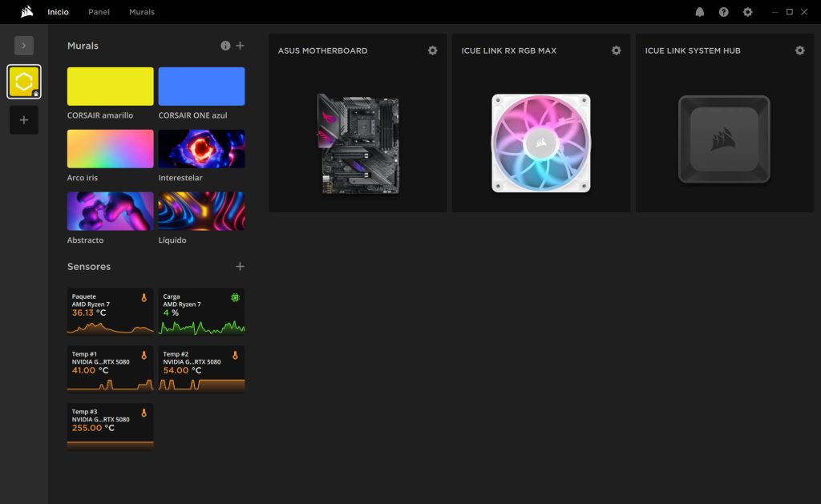Click the ICUE LINK SYSTEM HUB title
The width and height of the screenshot is (821, 504).
tap(693, 50)
